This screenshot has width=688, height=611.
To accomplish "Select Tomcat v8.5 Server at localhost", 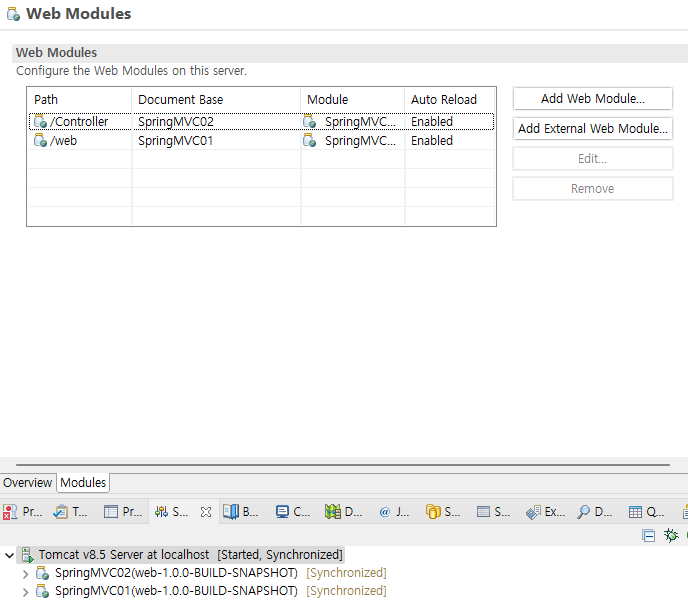I will 124,555.
